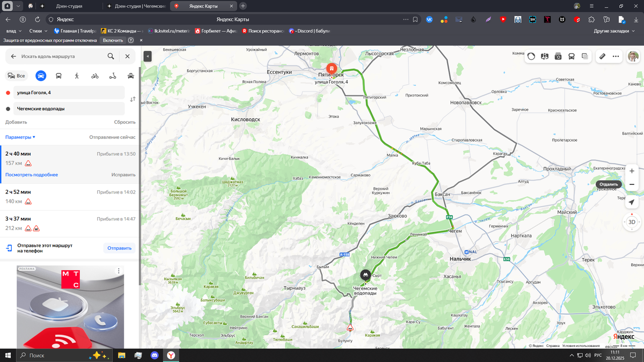Expand the tab group count dropdown

(19, 6)
